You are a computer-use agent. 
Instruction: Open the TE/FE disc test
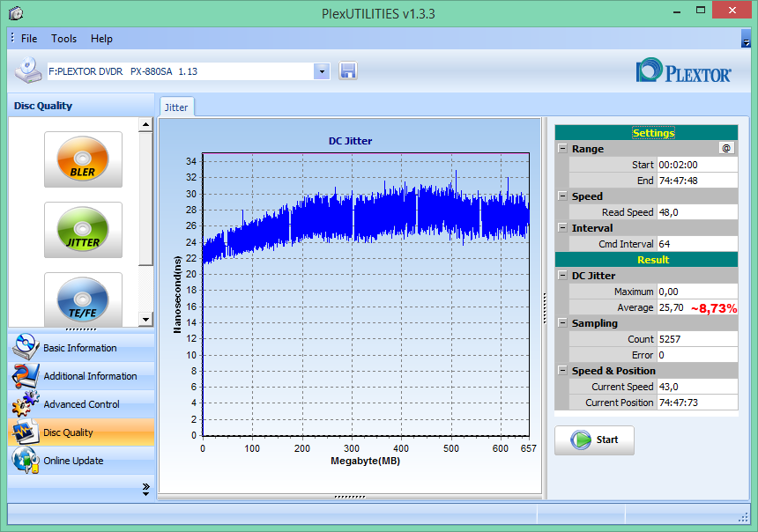[83, 299]
